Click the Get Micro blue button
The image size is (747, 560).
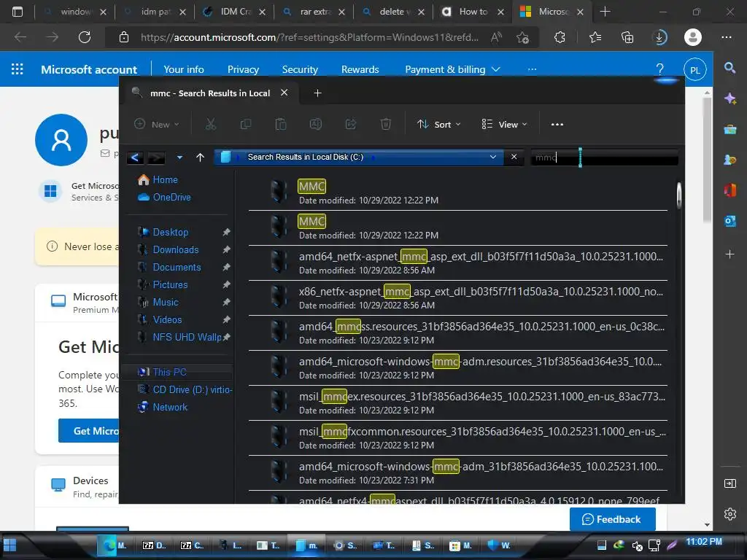[89, 430]
